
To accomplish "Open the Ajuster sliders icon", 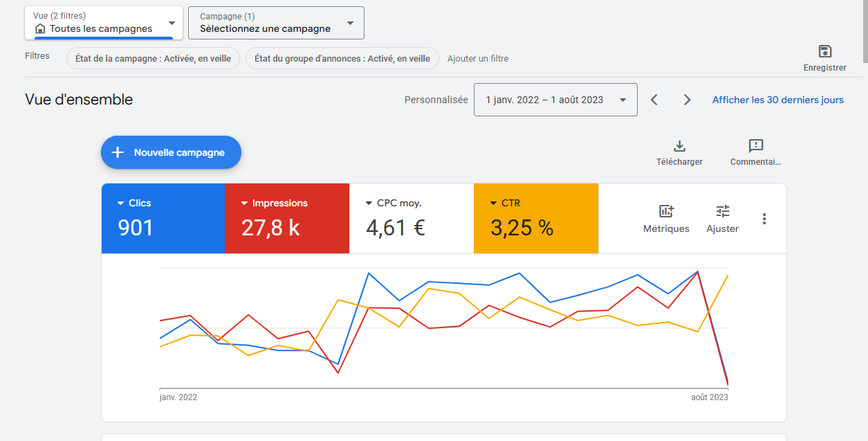I will tap(723, 211).
